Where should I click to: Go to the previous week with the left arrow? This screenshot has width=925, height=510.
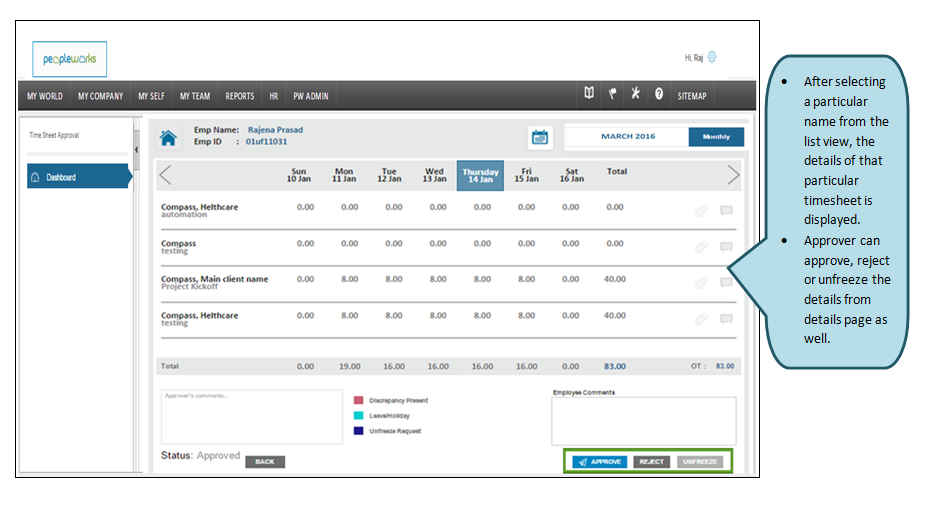tap(165, 175)
